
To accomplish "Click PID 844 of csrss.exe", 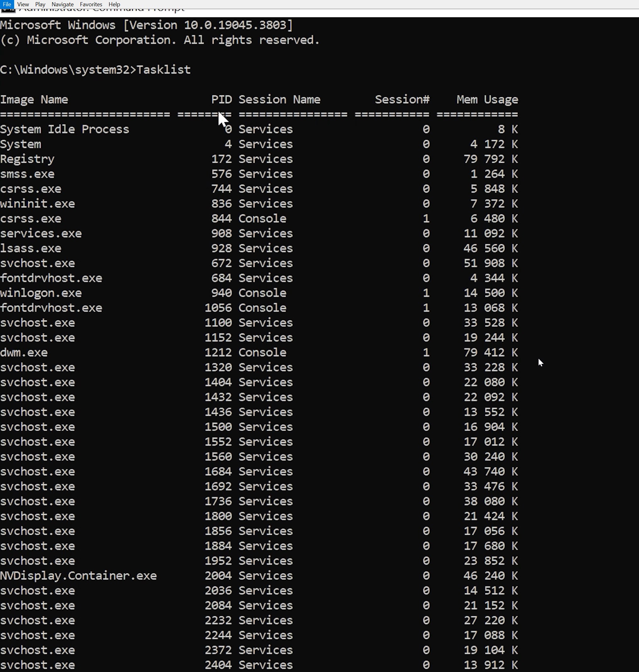I will (221, 218).
